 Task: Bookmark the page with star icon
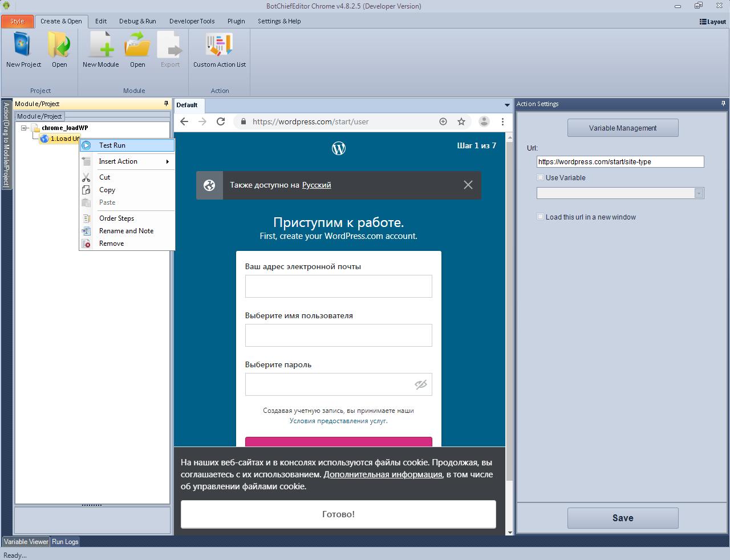(461, 121)
